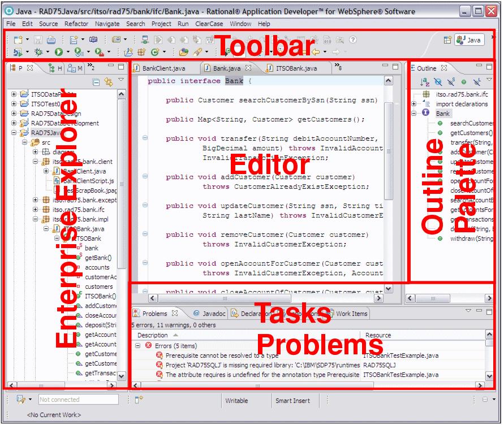Switch to the Javadoc tab
This screenshot has width=504, height=425.
(210, 314)
